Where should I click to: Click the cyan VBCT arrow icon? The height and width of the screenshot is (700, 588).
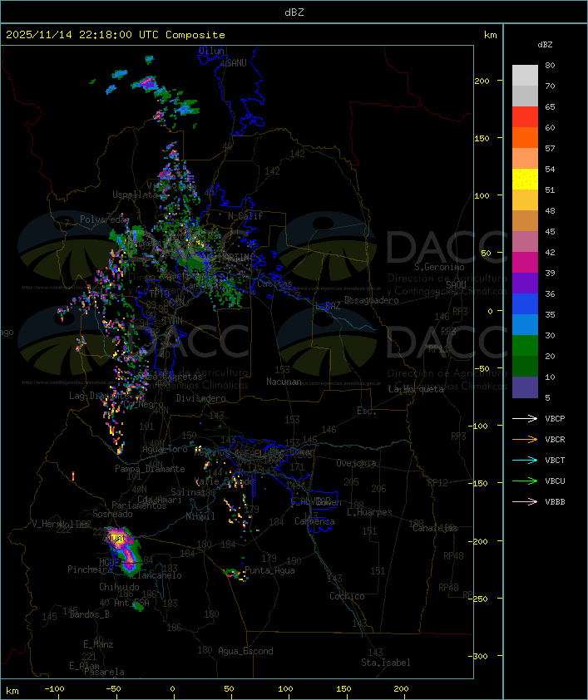(x=525, y=460)
